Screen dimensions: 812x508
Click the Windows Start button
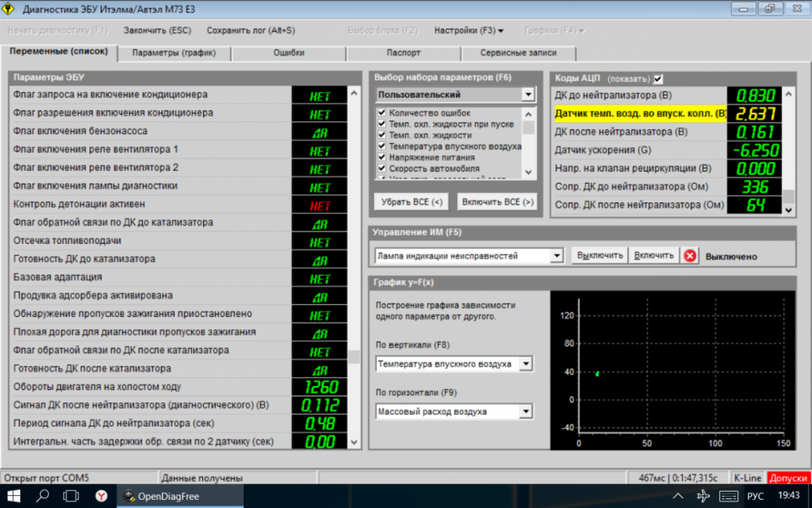[x=14, y=496]
